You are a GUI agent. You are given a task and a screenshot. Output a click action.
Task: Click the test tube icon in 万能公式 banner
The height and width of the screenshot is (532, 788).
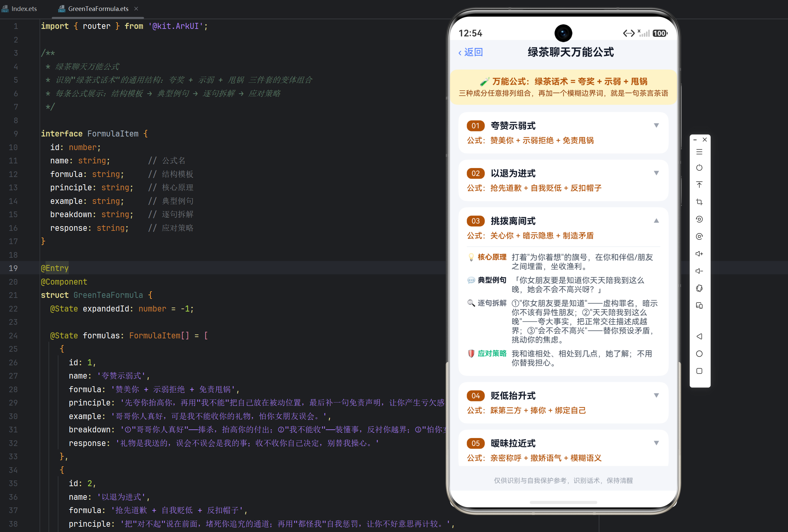(x=484, y=81)
